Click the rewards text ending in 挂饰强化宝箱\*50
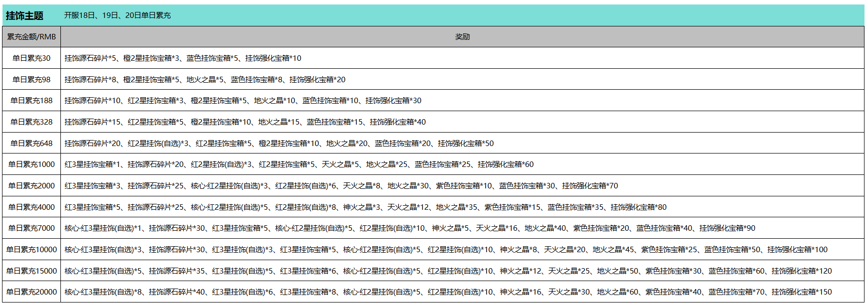Screen dimensions: 868x306 (279, 144)
